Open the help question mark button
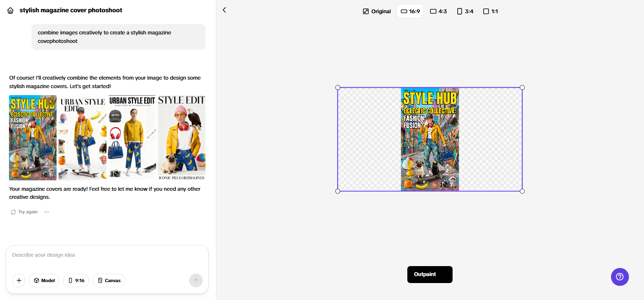644x300 pixels. [x=620, y=277]
